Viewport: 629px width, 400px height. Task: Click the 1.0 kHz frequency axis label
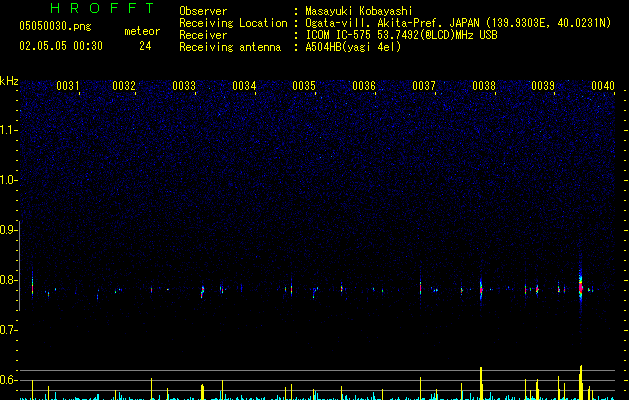9,180
